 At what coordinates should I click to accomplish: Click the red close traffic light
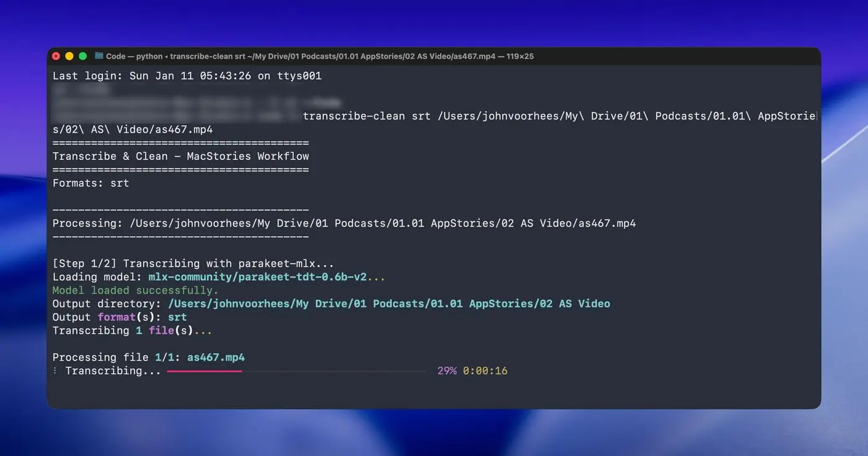(x=56, y=55)
